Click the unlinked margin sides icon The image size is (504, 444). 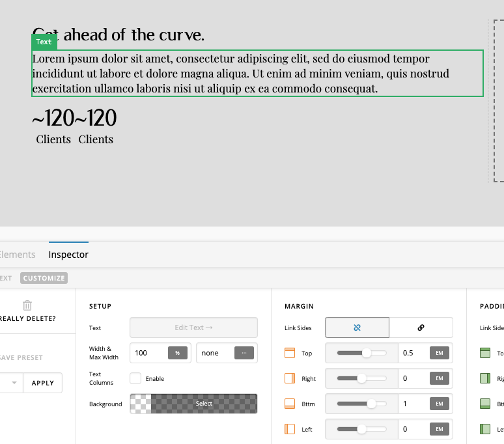click(x=357, y=327)
